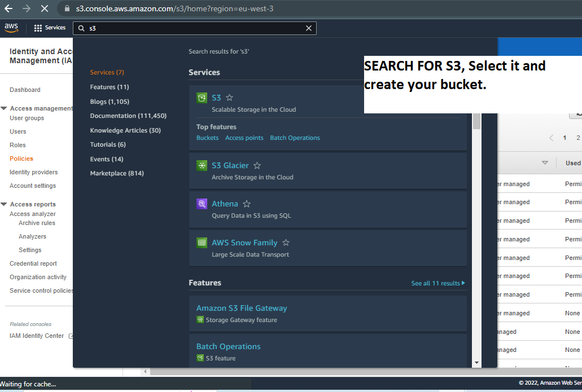Open Identity providers in sidebar

[x=33, y=172]
